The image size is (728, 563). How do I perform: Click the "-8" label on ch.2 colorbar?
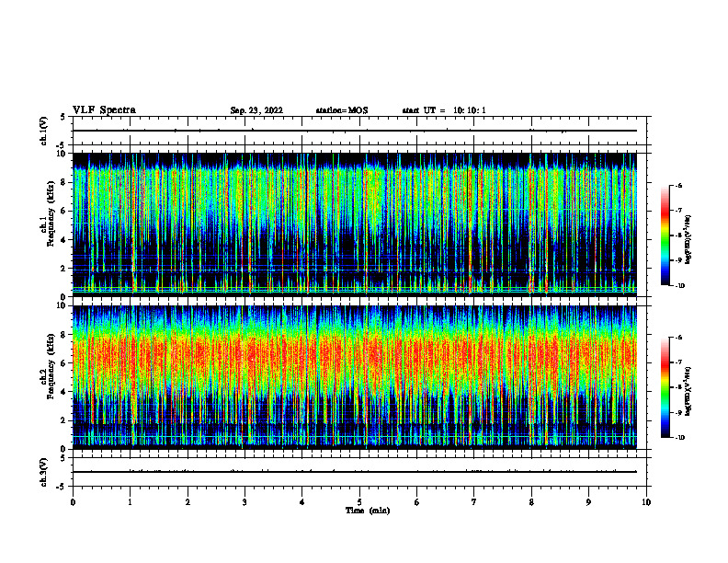[x=678, y=388]
